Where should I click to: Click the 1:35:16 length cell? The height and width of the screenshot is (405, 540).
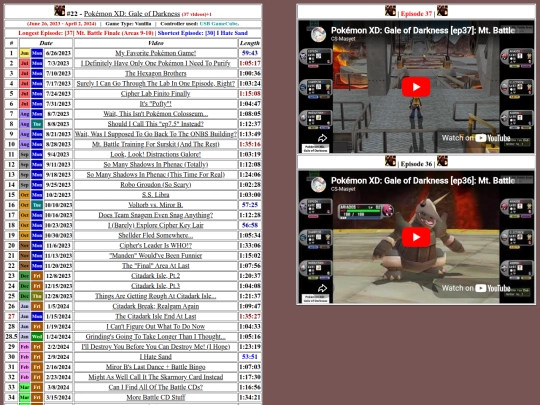pyautogui.click(x=250, y=144)
